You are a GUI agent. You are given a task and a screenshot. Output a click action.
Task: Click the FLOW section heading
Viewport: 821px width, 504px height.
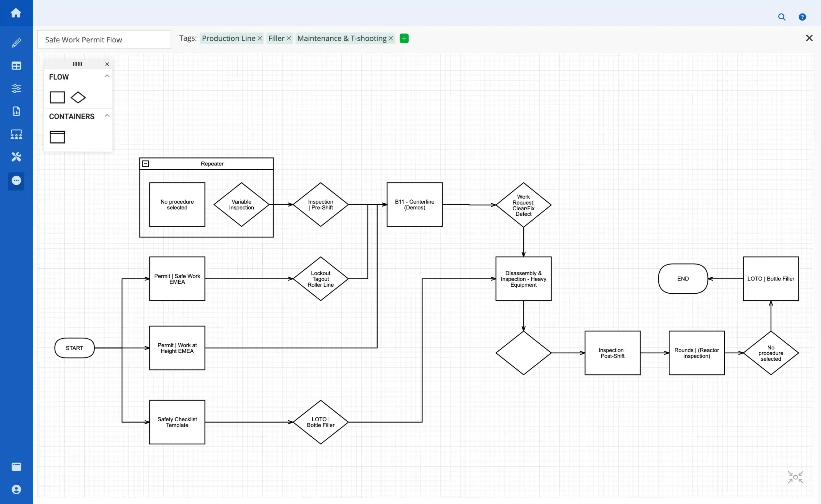(59, 77)
